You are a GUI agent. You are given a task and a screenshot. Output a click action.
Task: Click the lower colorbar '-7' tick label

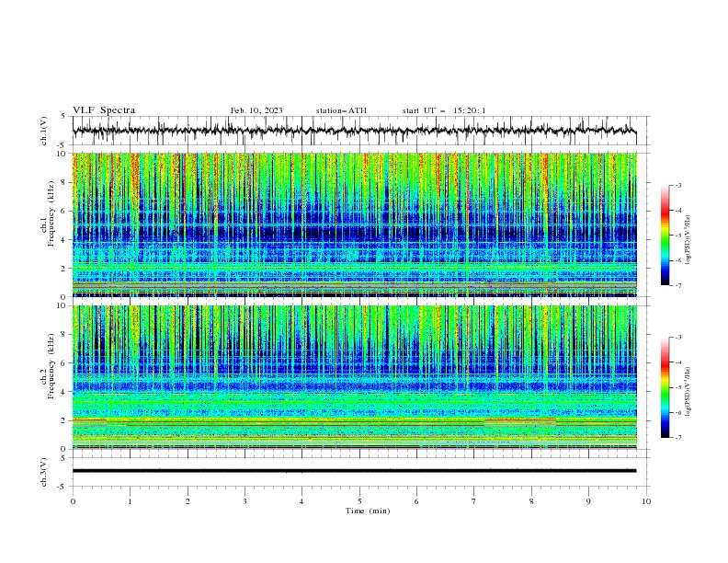pyautogui.click(x=677, y=438)
